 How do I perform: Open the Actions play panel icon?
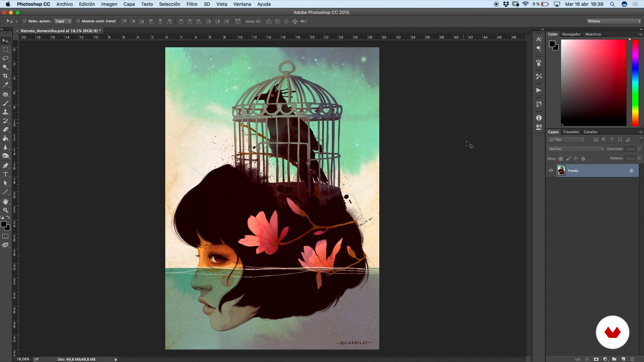pos(539,90)
